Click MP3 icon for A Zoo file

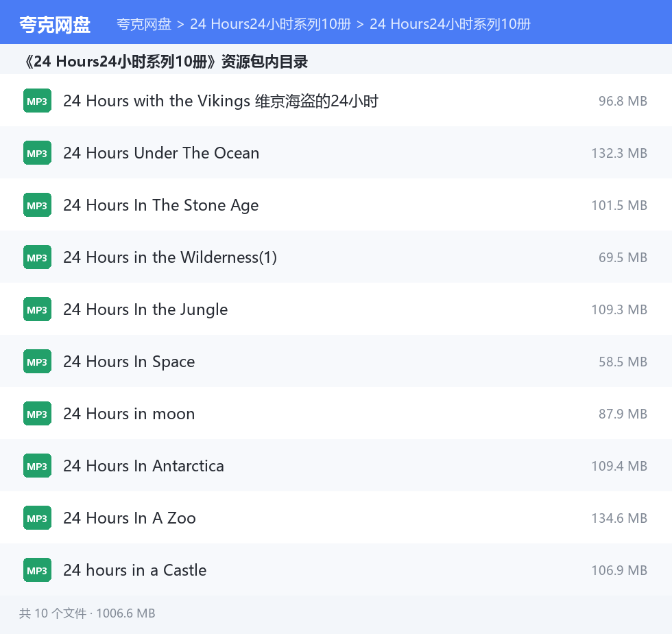37,518
